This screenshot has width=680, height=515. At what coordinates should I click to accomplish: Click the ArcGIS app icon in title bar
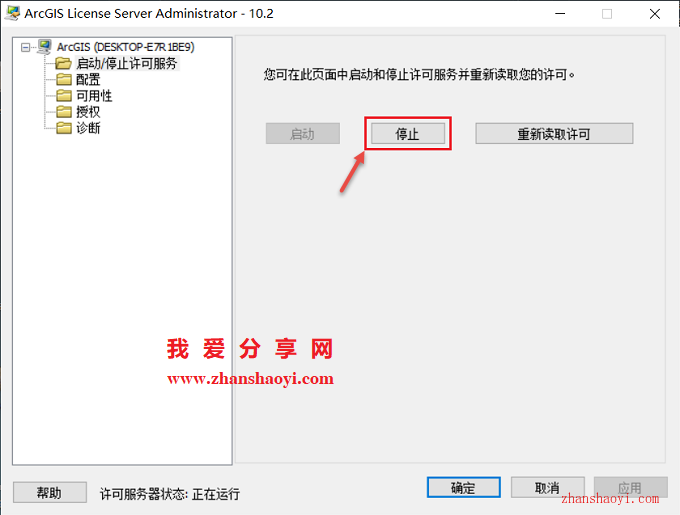point(12,13)
